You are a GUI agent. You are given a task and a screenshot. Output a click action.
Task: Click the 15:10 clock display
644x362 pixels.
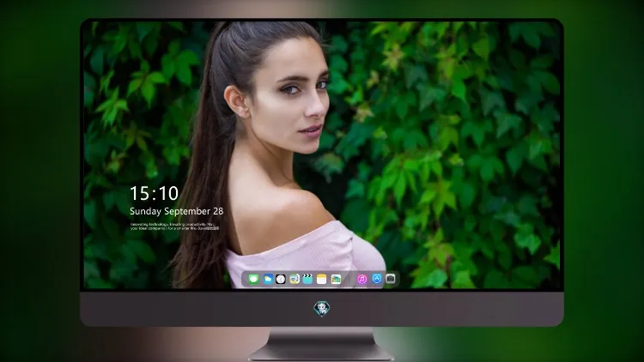tap(154, 193)
